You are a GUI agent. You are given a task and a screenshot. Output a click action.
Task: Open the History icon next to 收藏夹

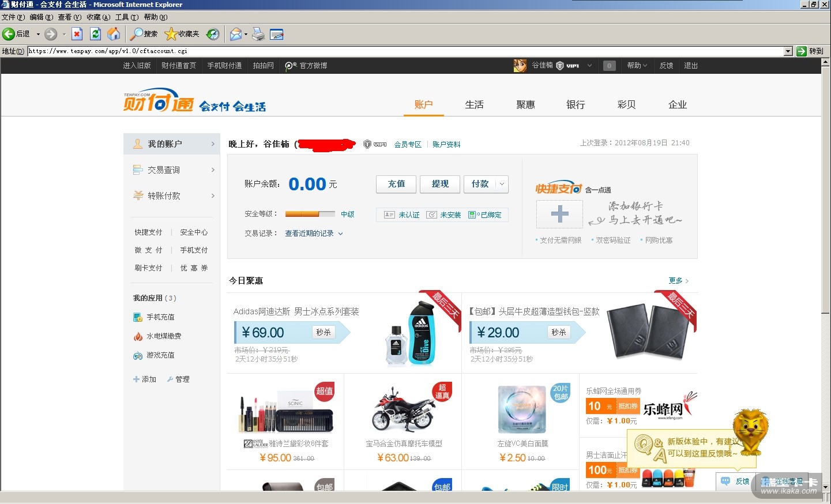click(x=213, y=34)
